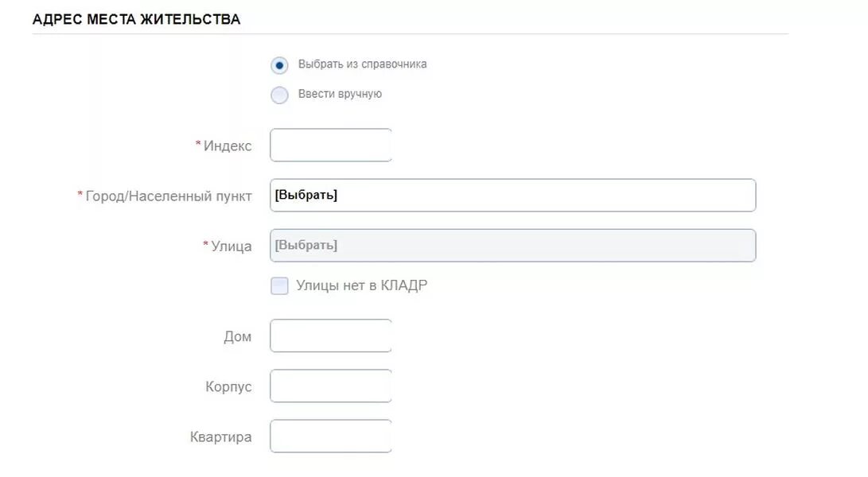Click the 'АДРЕС МЕСТА ЖИТЕЛЬСТВА' section heading
The image size is (868, 477).
(x=136, y=19)
